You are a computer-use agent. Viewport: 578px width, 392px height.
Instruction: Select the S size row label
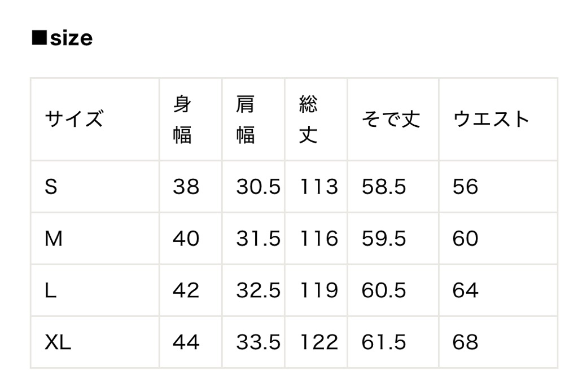pyautogui.click(x=51, y=187)
